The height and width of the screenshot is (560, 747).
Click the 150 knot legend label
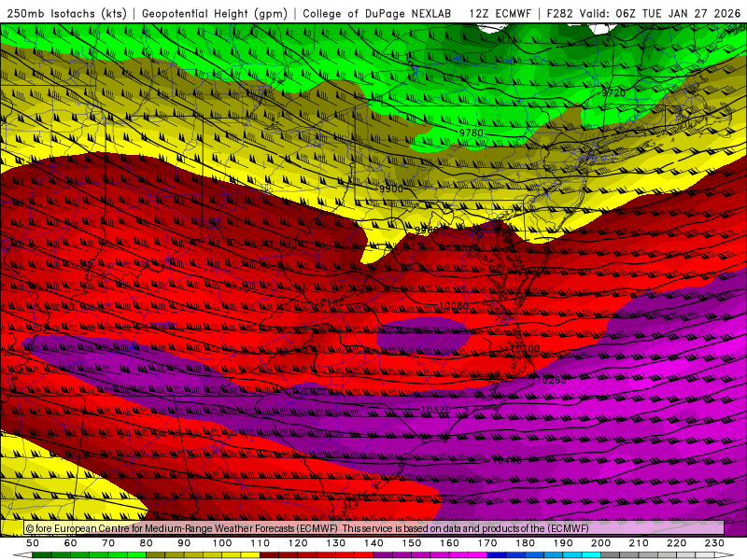pos(412,543)
